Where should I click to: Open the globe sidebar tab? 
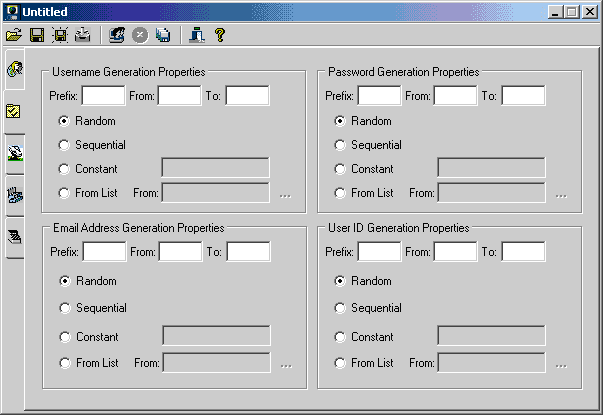[x=15, y=69]
